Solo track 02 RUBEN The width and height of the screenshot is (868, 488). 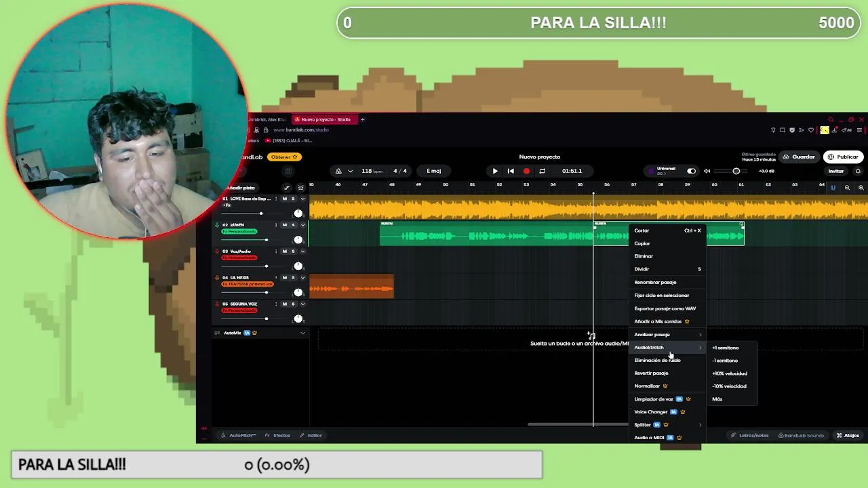293,225
